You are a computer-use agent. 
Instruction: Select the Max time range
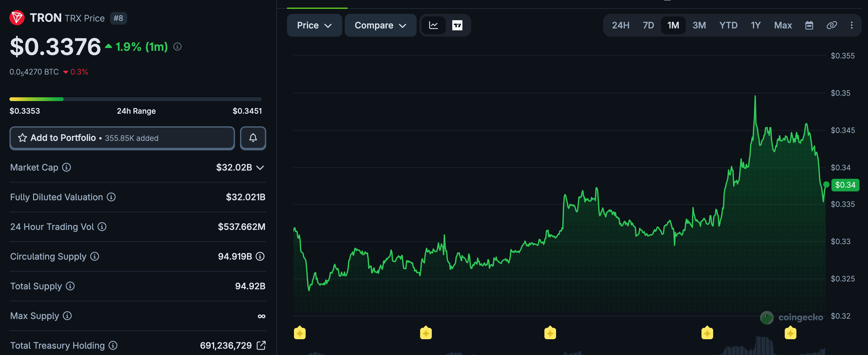click(x=783, y=25)
